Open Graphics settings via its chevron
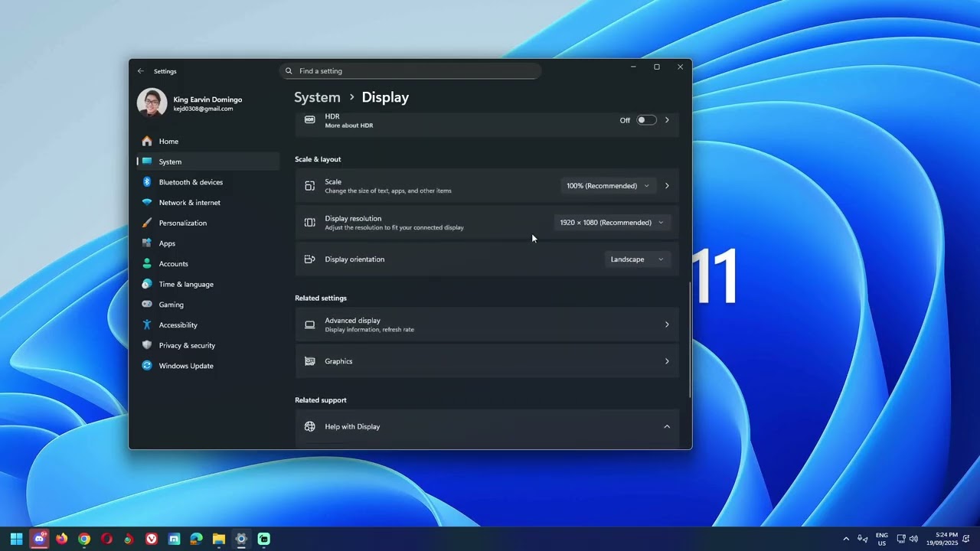This screenshot has height=551, width=980. coord(667,361)
